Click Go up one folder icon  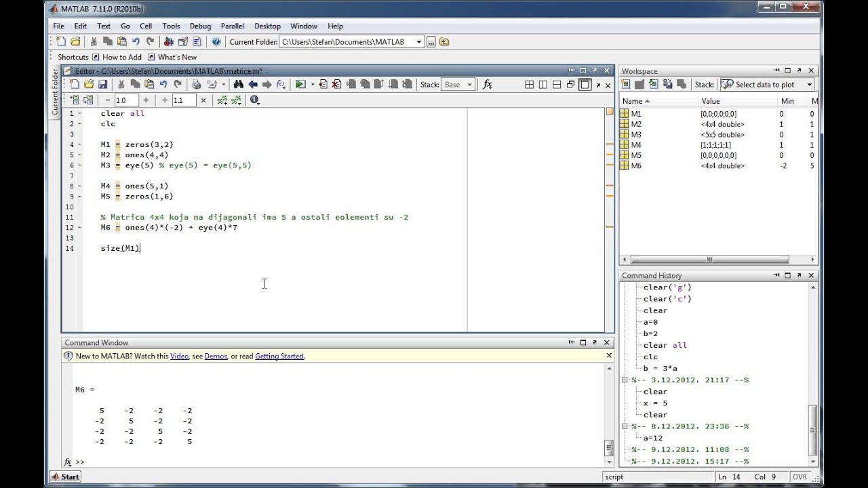coord(444,42)
